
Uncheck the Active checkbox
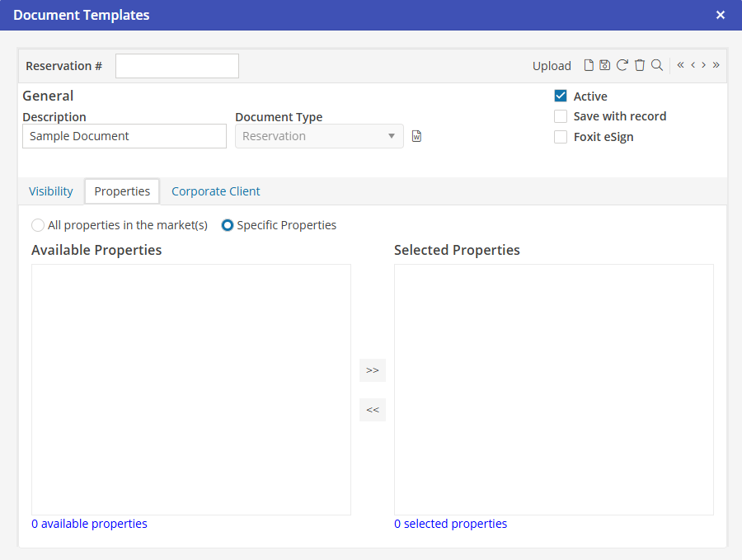pyautogui.click(x=561, y=96)
